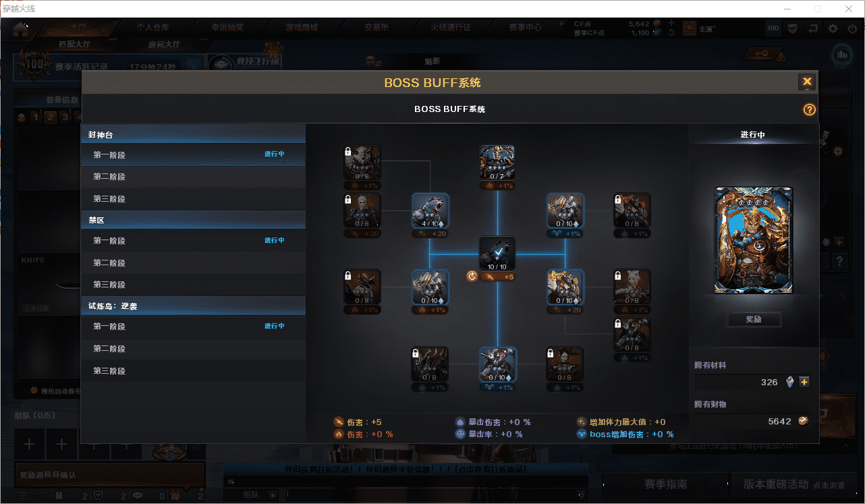865x504 pixels.
Task: Click the plus icon beside CF点 balance
Action: [671, 23]
